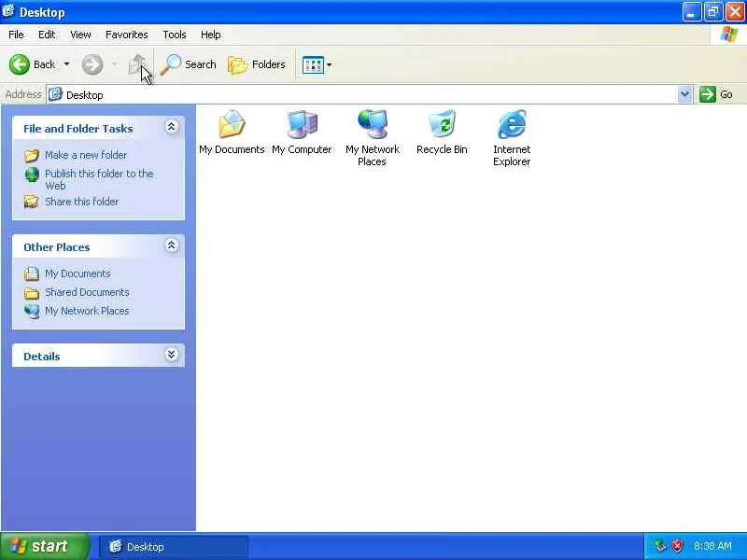Click the Desktop title bar icon
This screenshot has width=747, height=560.
click(x=8, y=11)
